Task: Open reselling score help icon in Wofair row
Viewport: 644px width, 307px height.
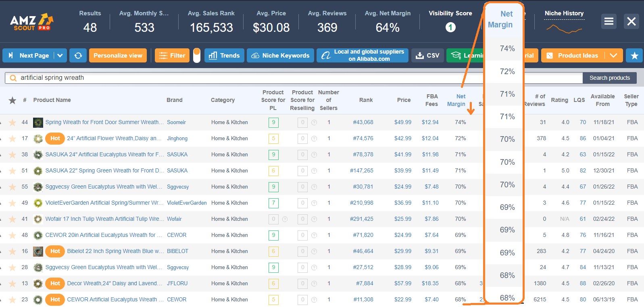Action: [x=314, y=219]
